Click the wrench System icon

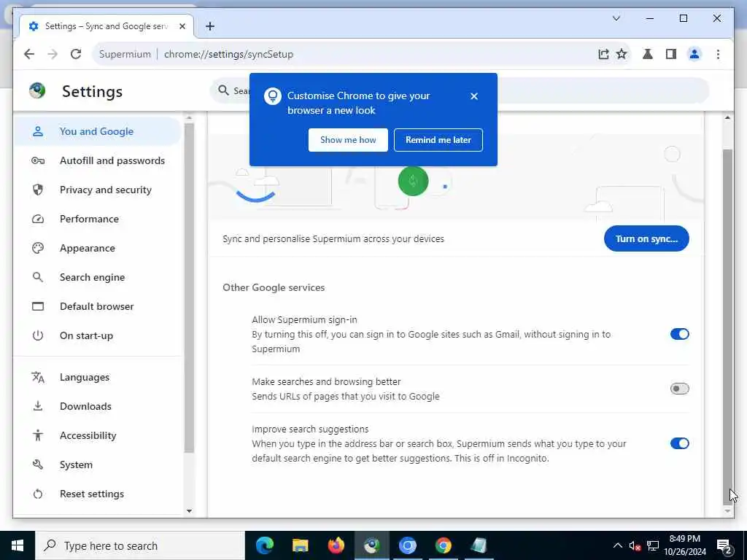38,464
